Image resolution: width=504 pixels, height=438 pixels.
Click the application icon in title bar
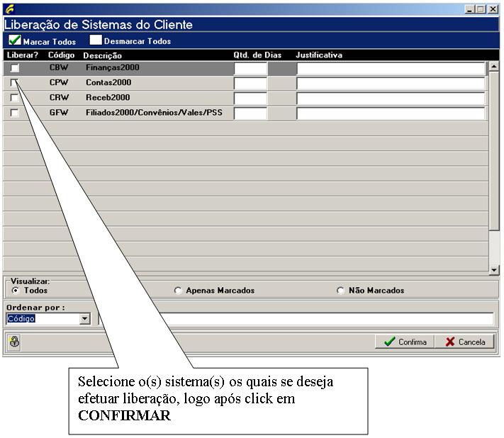tap(8, 9)
